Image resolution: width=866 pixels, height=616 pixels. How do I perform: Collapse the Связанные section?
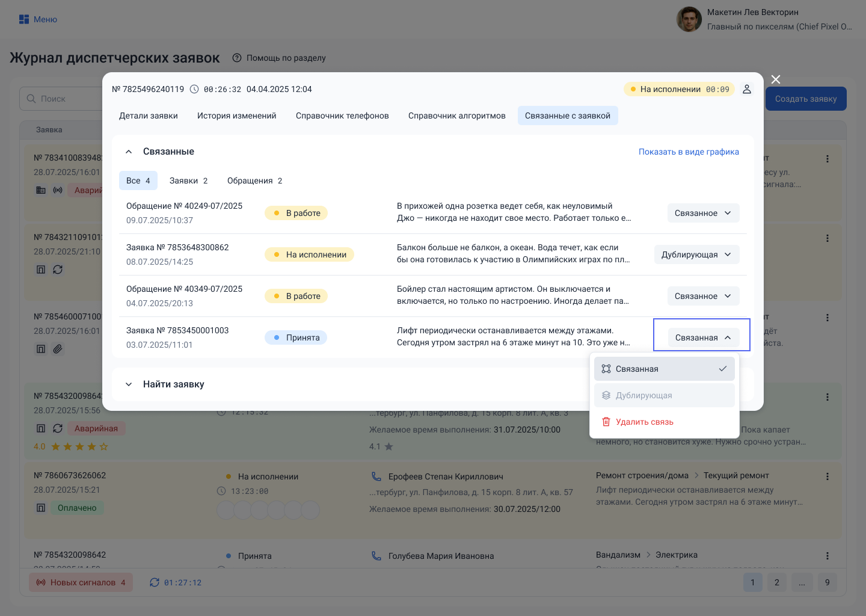pos(129,152)
